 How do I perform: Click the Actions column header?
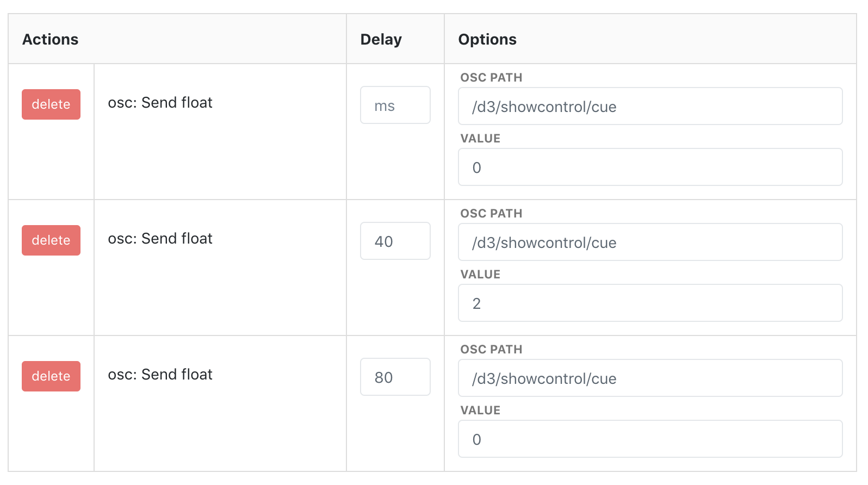(x=50, y=39)
